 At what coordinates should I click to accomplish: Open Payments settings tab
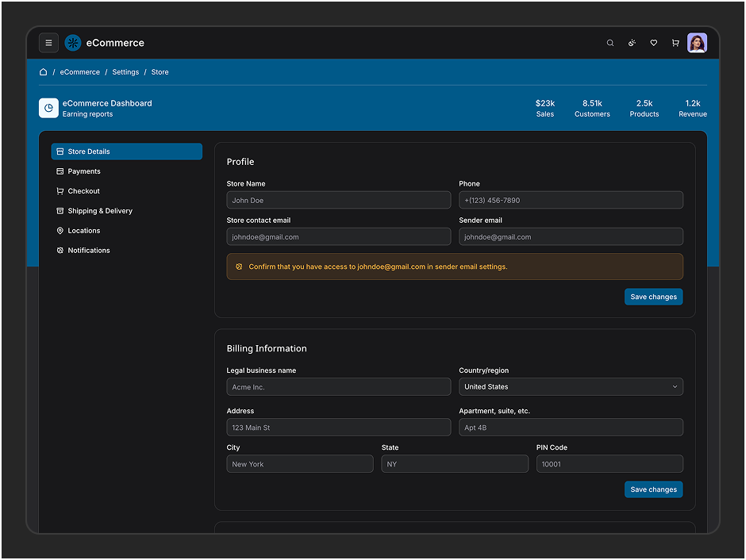click(x=126, y=171)
